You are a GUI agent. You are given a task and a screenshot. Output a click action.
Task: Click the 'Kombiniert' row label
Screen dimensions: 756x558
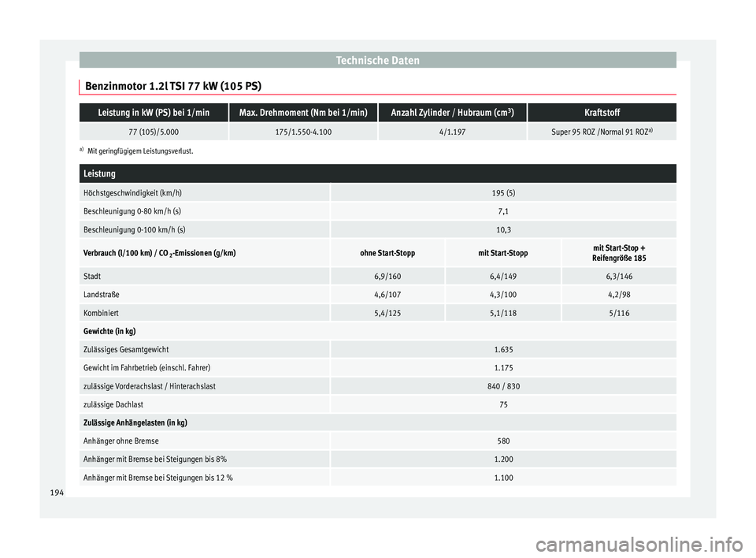point(101,313)
